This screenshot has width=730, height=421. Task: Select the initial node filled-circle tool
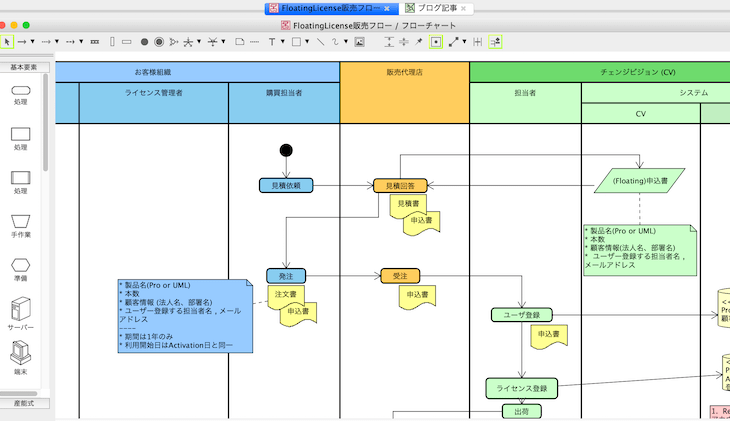[x=144, y=42]
